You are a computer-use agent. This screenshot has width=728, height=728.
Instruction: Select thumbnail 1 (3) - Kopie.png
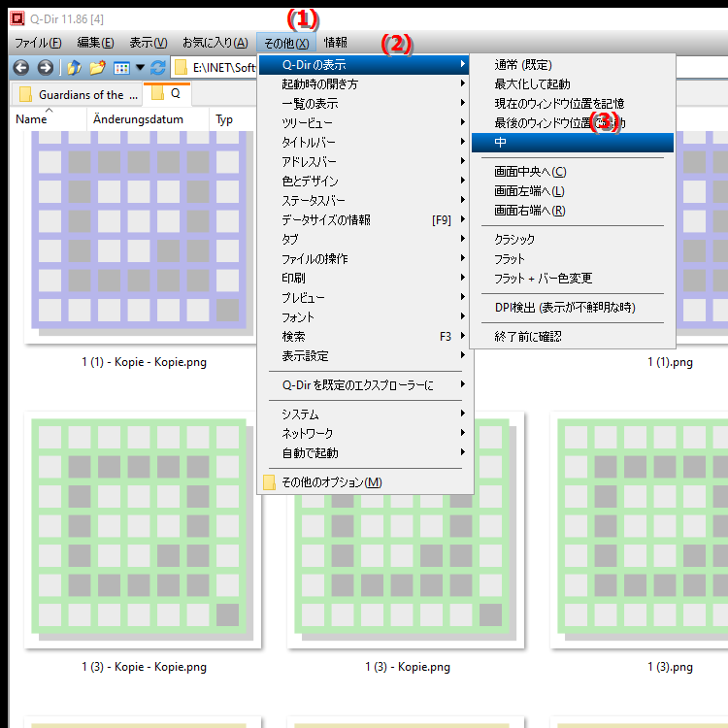(406, 571)
